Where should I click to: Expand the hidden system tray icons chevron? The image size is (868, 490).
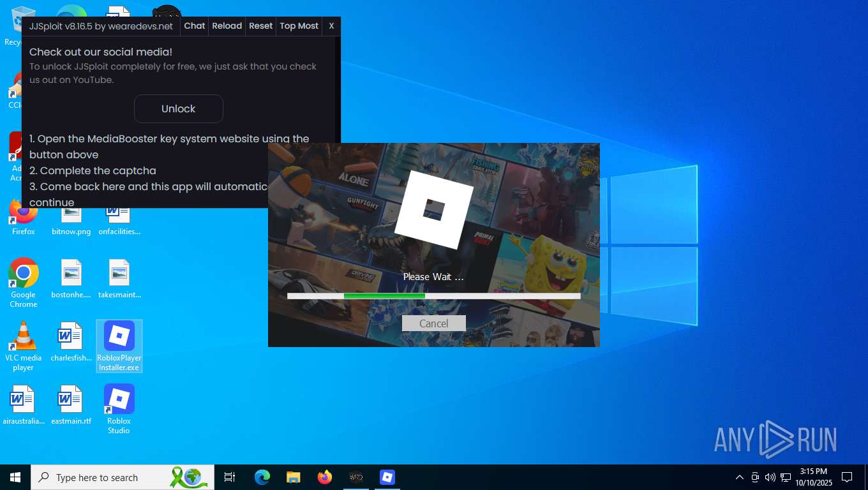(x=740, y=477)
